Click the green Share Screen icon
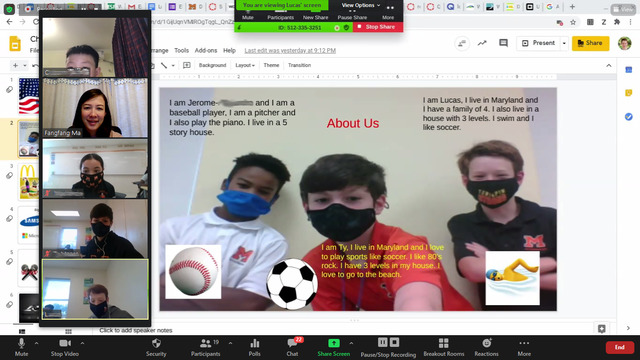Viewport: 640px width, 360px height. (333, 343)
